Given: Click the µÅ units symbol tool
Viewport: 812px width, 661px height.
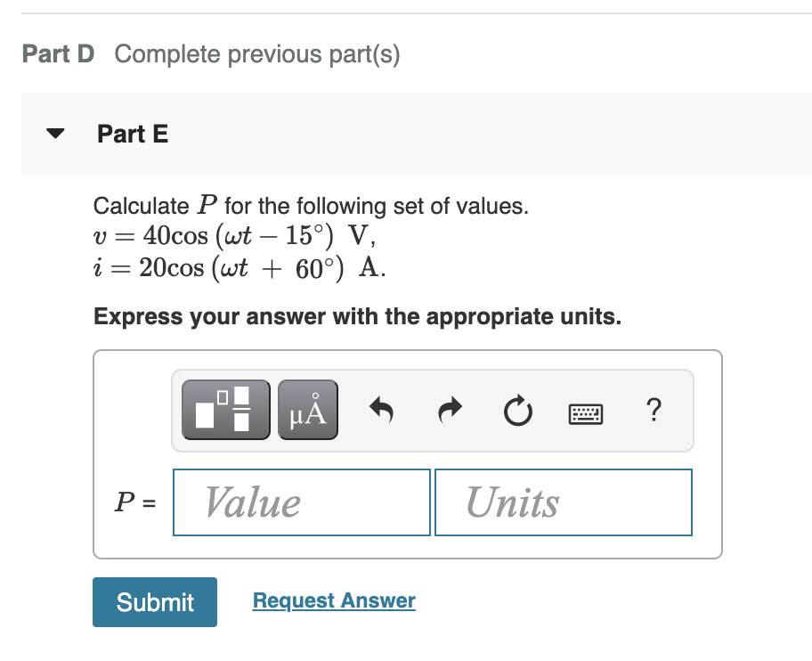Looking at the screenshot, I should point(307,409).
